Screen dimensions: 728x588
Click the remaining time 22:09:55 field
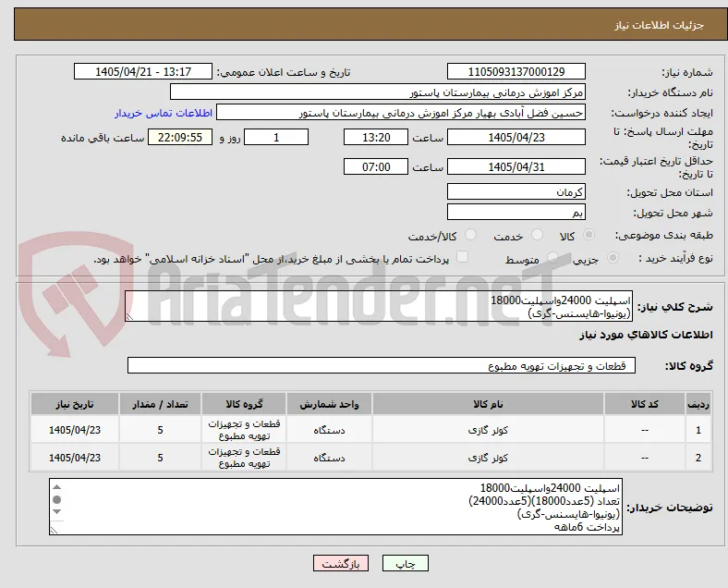(x=180, y=138)
